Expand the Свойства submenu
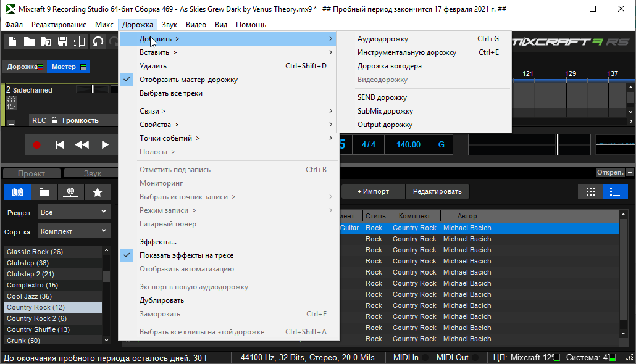The height and width of the screenshot is (364, 636). coord(228,125)
